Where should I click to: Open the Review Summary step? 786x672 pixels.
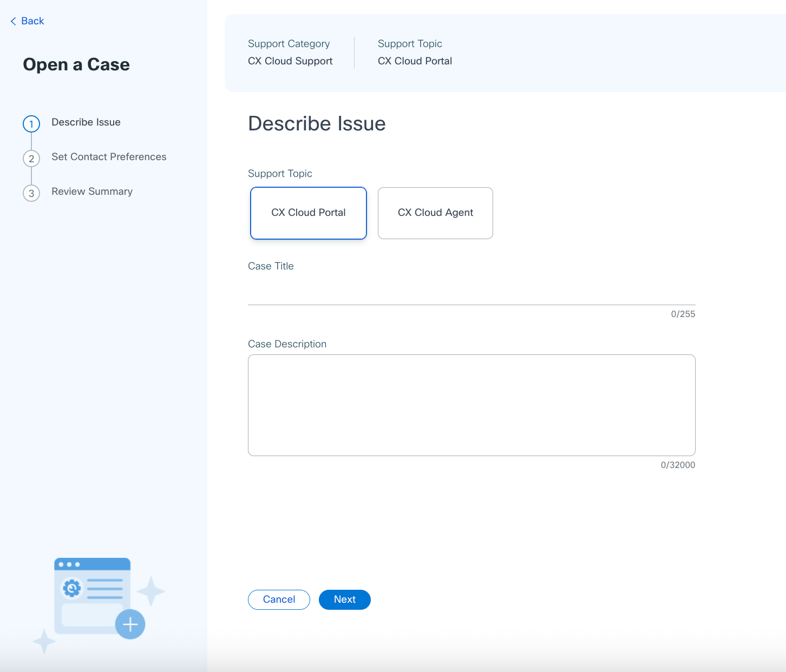[x=92, y=192]
